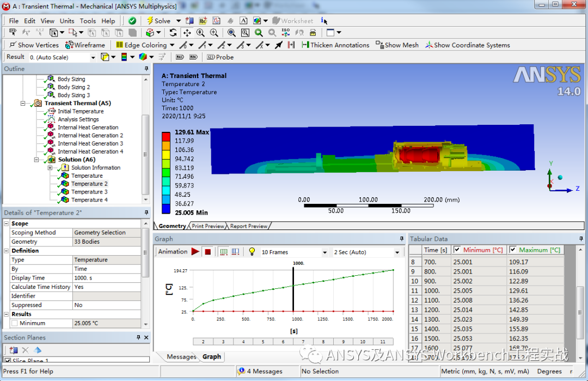
Task: Click the New Section Plane icon in Section Planes
Action: coord(14,350)
